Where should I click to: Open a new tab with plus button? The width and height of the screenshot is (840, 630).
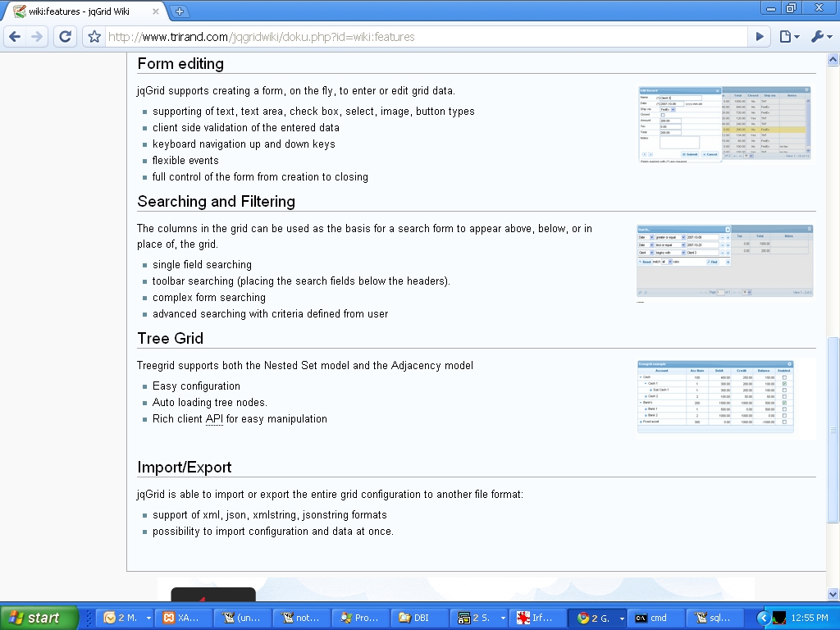tap(180, 11)
